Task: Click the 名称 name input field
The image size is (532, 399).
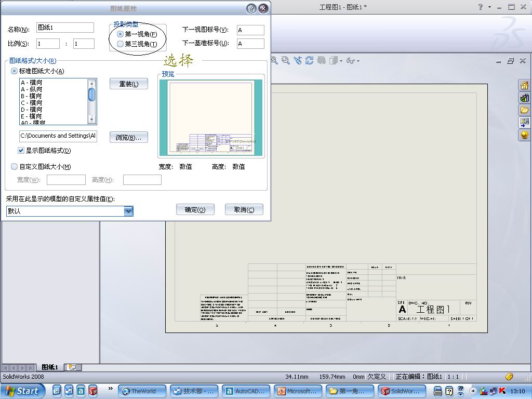Action: click(65, 28)
